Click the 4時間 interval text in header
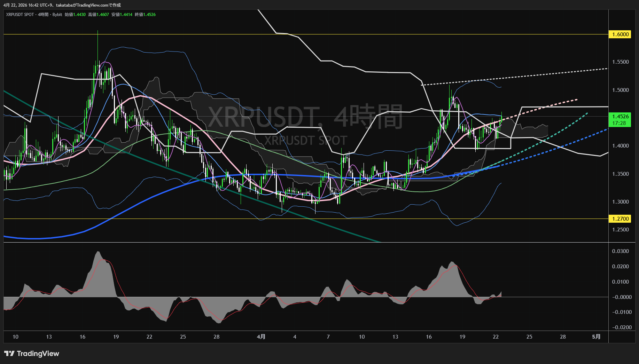 (43, 15)
